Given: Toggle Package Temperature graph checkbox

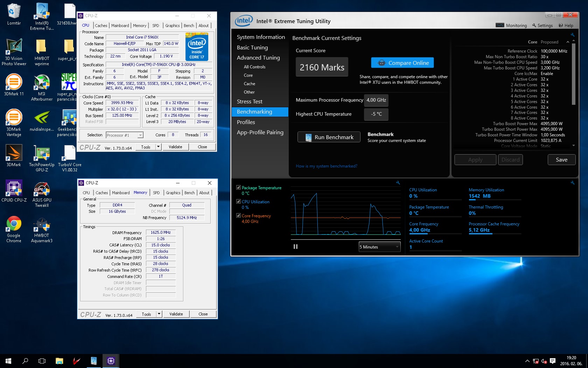Looking at the screenshot, I should click(x=238, y=188).
